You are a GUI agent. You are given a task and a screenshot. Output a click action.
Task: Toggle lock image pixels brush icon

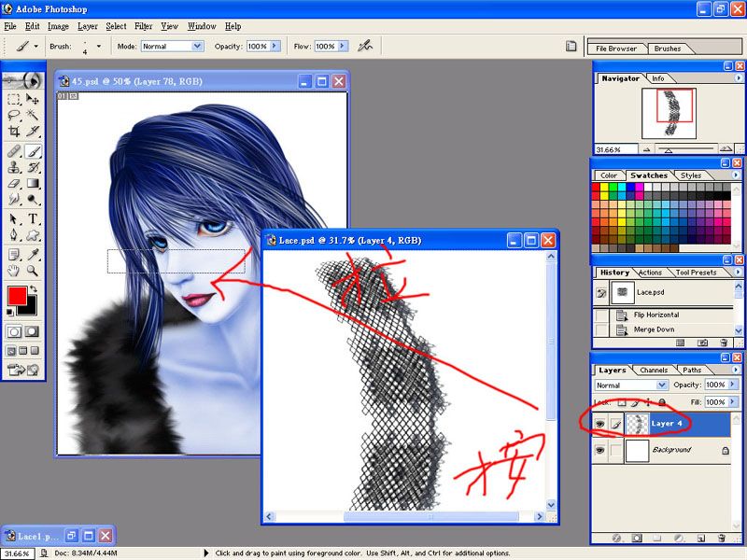pyautogui.click(x=636, y=403)
